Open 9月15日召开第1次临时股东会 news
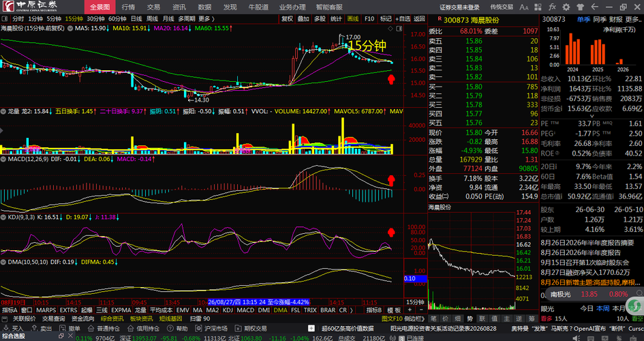The image size is (644, 341). (x=585, y=262)
